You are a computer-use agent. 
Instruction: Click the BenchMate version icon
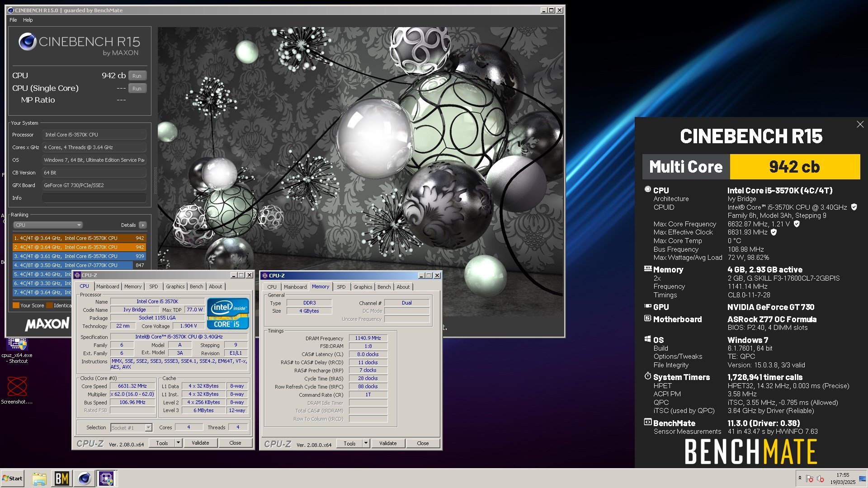click(647, 422)
